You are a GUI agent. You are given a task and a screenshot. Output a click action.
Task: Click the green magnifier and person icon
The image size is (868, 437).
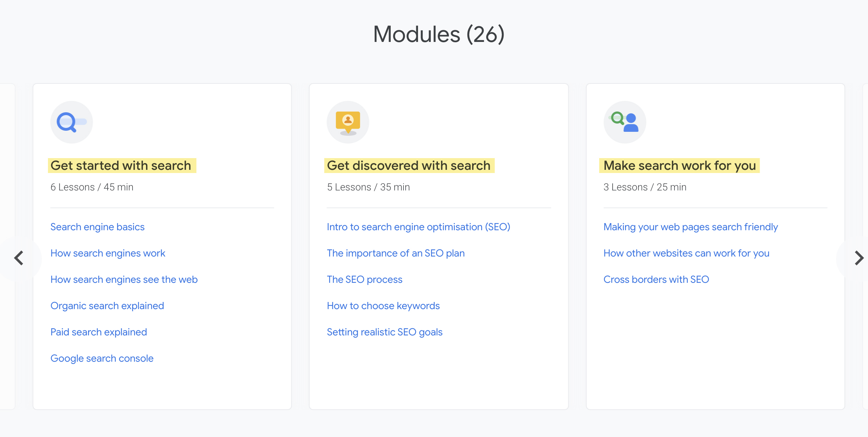(625, 122)
